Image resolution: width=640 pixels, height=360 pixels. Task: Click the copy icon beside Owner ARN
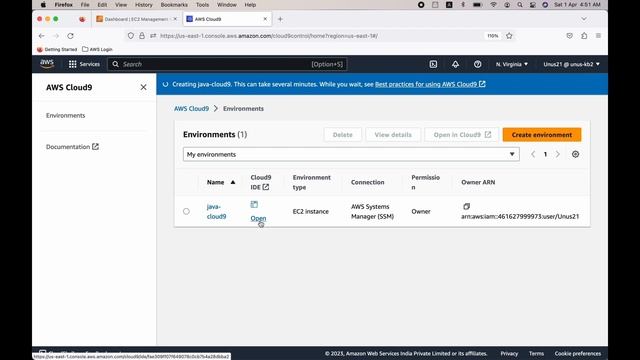coord(467,207)
